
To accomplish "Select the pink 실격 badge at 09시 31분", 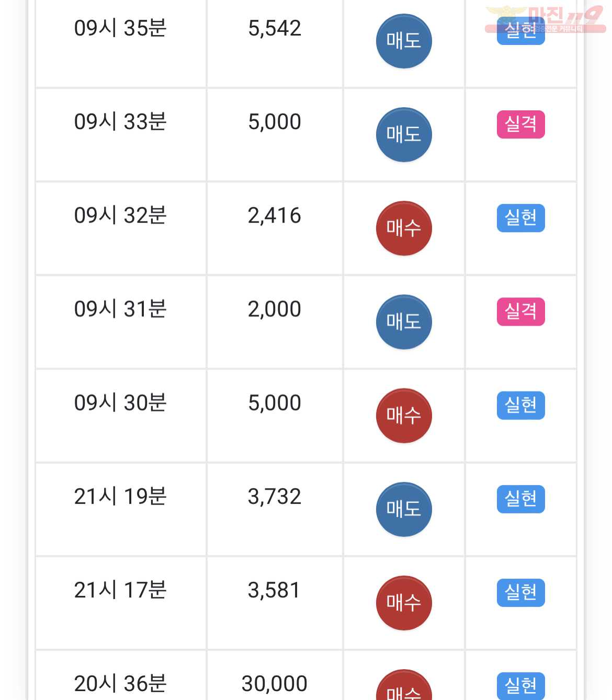I will click(520, 312).
